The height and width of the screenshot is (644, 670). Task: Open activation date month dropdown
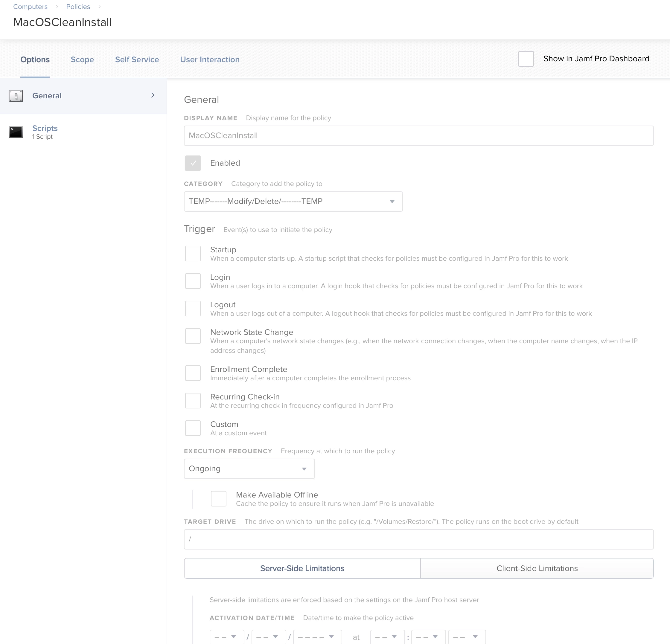227,637
